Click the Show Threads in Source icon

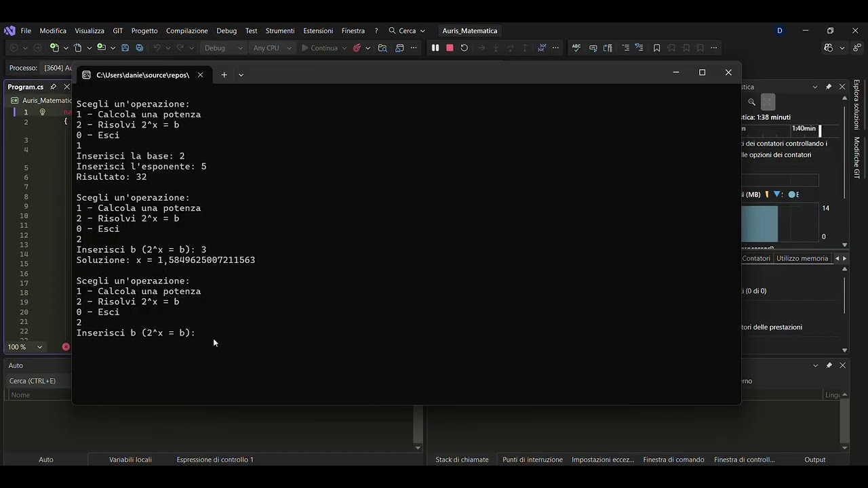coord(541,48)
